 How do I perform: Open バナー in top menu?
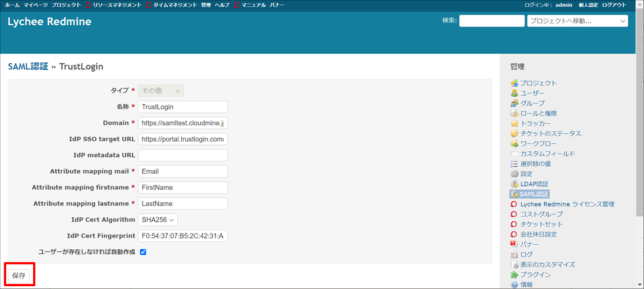click(x=277, y=6)
